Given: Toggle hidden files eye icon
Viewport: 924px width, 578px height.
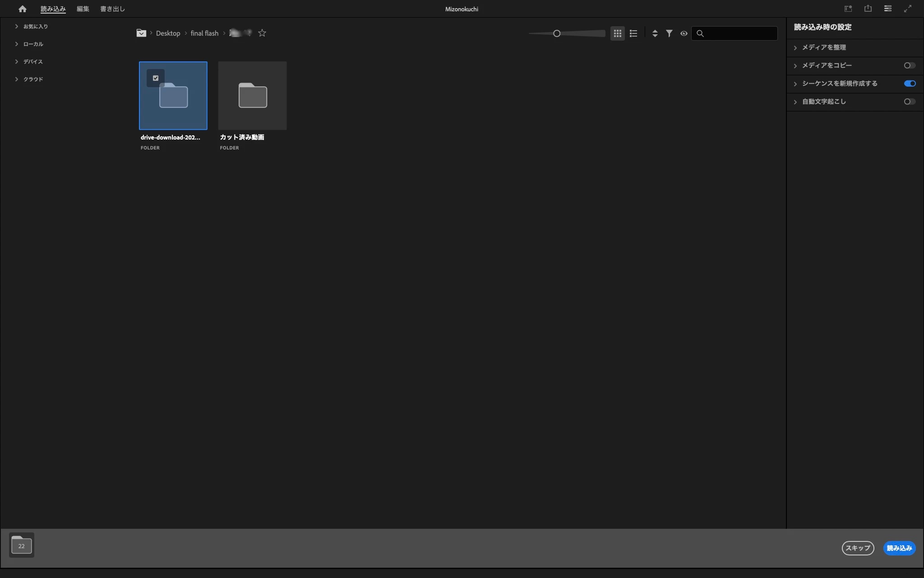Looking at the screenshot, I should point(684,33).
